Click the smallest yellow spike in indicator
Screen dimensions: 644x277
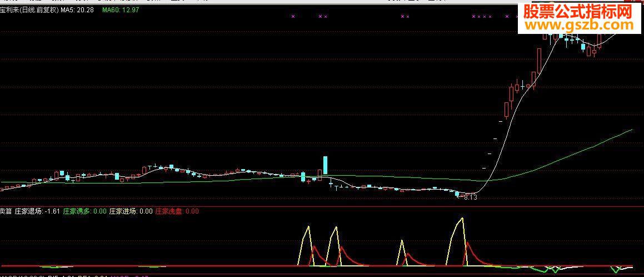[402, 241]
